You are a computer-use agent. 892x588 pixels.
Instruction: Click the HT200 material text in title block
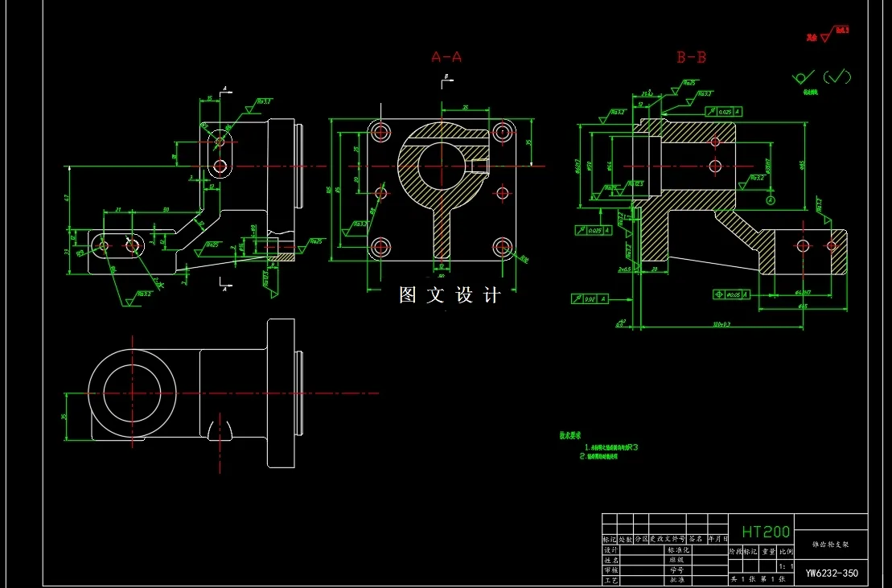pos(766,532)
